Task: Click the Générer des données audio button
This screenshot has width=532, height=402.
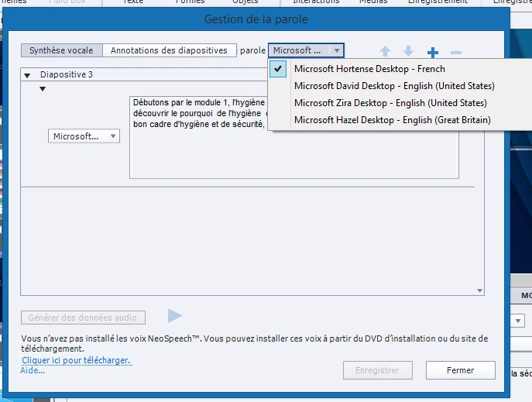Action: (83, 318)
